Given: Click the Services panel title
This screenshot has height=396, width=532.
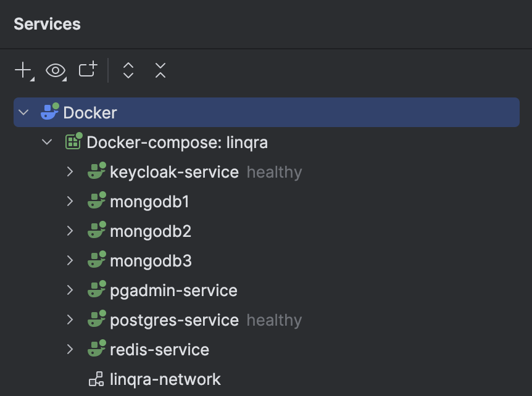Looking at the screenshot, I should click(x=46, y=24).
